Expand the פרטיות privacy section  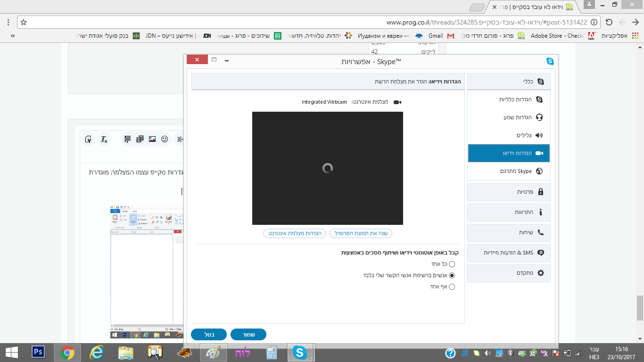coord(509,192)
